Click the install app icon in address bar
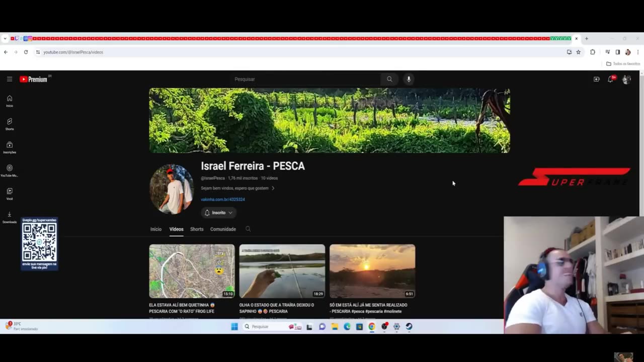This screenshot has width=644, height=362. (x=569, y=52)
